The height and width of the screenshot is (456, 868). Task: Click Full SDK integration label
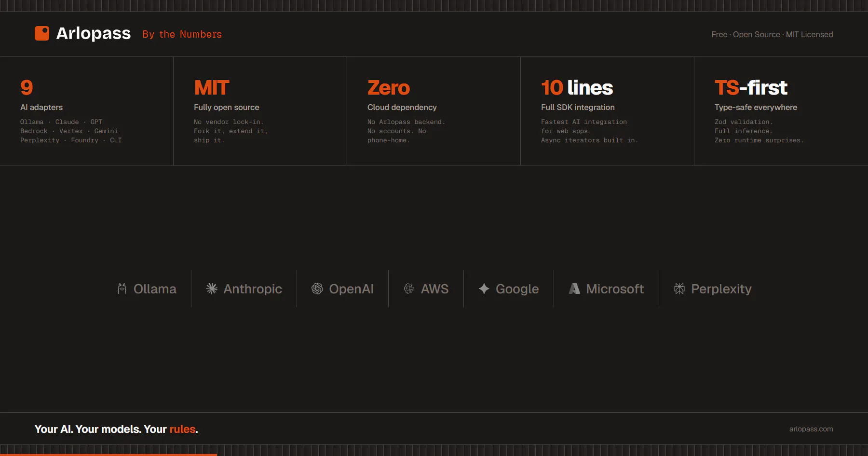pyautogui.click(x=578, y=107)
